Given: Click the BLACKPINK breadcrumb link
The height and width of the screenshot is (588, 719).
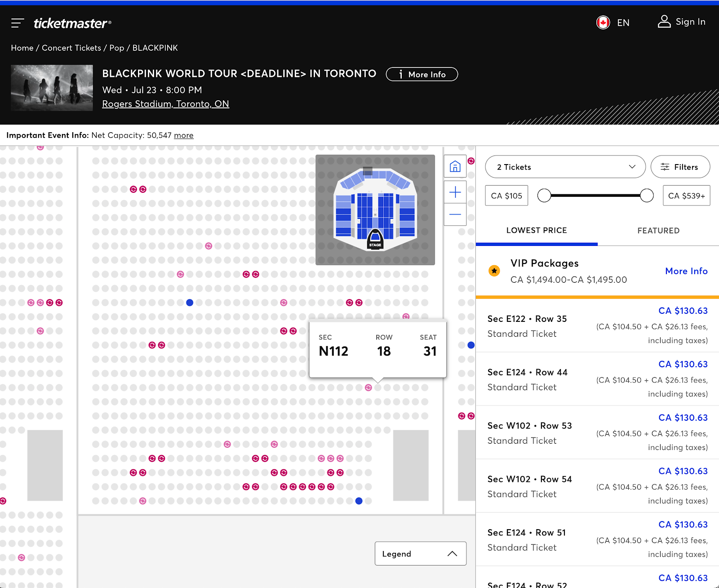Looking at the screenshot, I should click(x=155, y=48).
